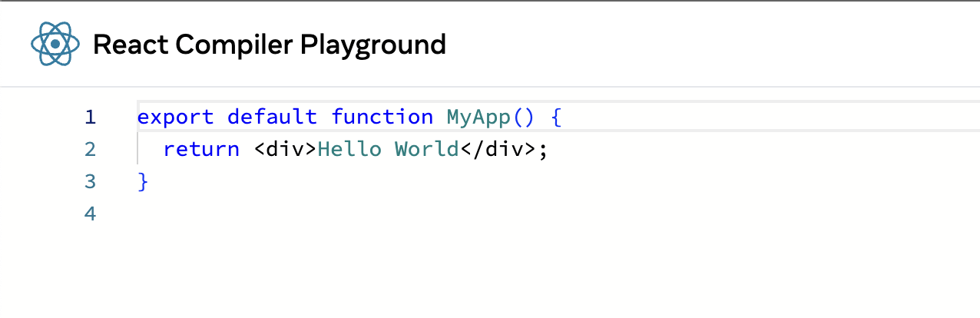The height and width of the screenshot is (318, 980).
Task: Select line number 3 in gutter
Action: coord(91,181)
